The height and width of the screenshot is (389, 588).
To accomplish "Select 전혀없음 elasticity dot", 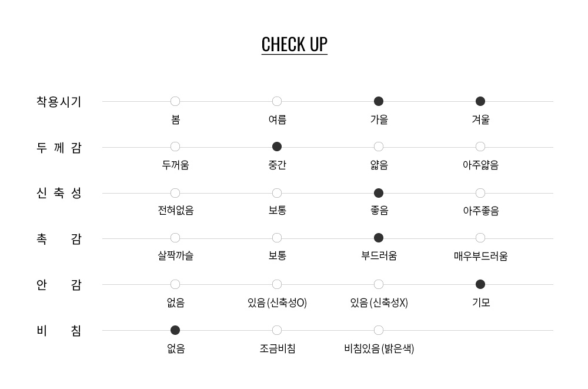I will click(x=175, y=193).
